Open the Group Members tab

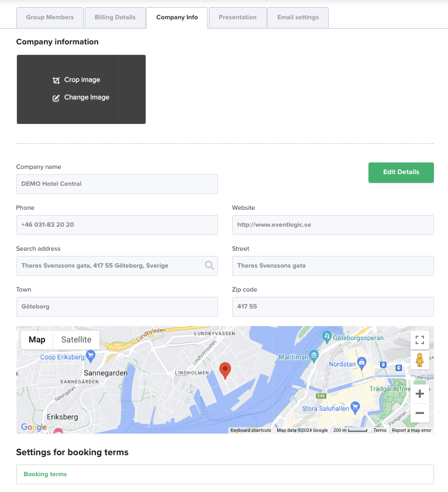(50, 18)
